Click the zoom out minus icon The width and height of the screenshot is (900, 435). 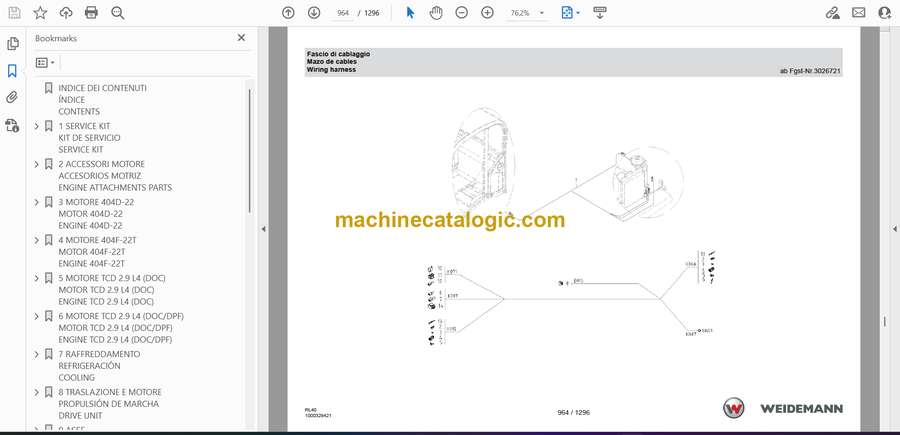pyautogui.click(x=461, y=13)
